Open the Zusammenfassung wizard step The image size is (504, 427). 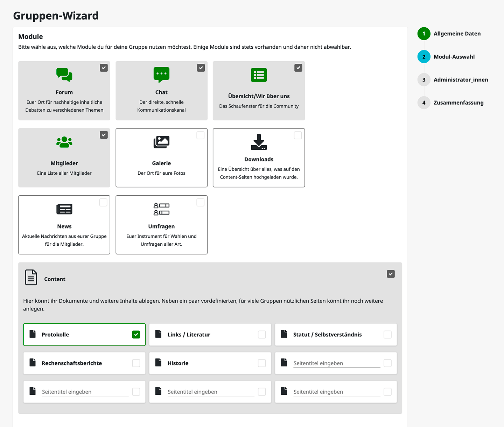point(424,103)
